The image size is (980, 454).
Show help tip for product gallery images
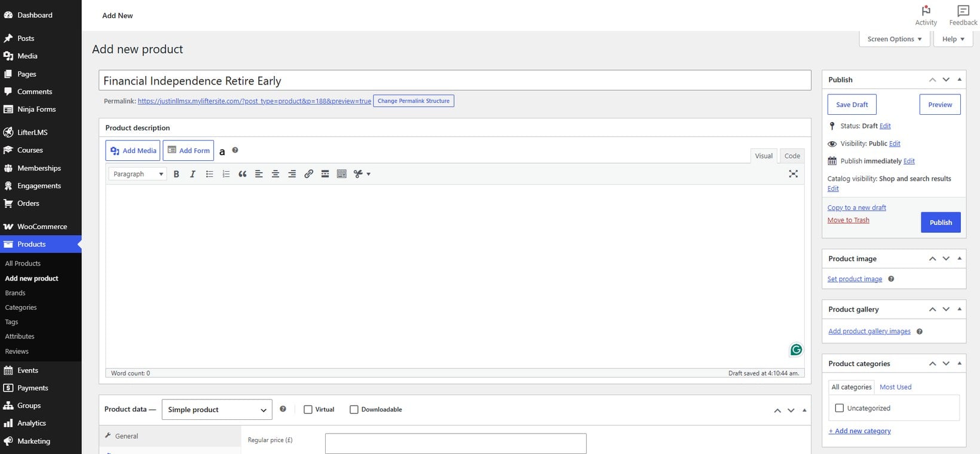tap(919, 331)
